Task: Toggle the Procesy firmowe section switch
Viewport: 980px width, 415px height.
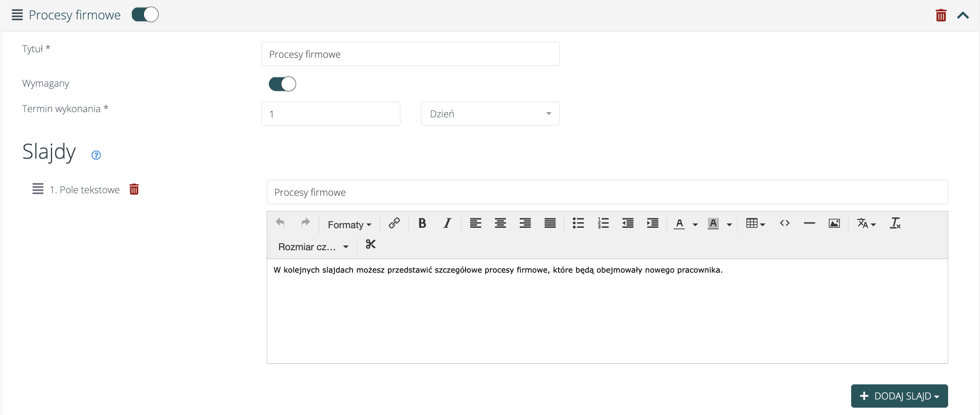Action: click(x=145, y=15)
